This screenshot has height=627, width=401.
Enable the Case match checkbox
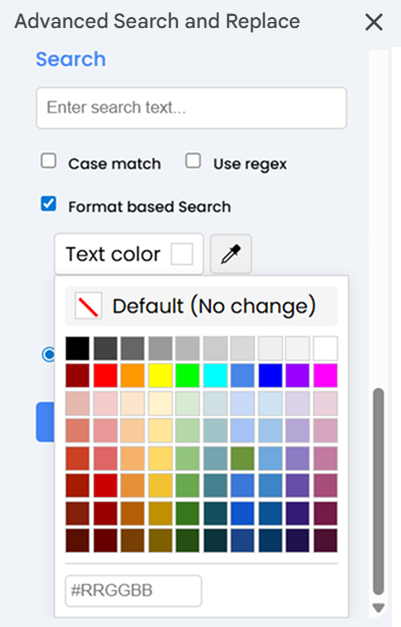click(48, 161)
